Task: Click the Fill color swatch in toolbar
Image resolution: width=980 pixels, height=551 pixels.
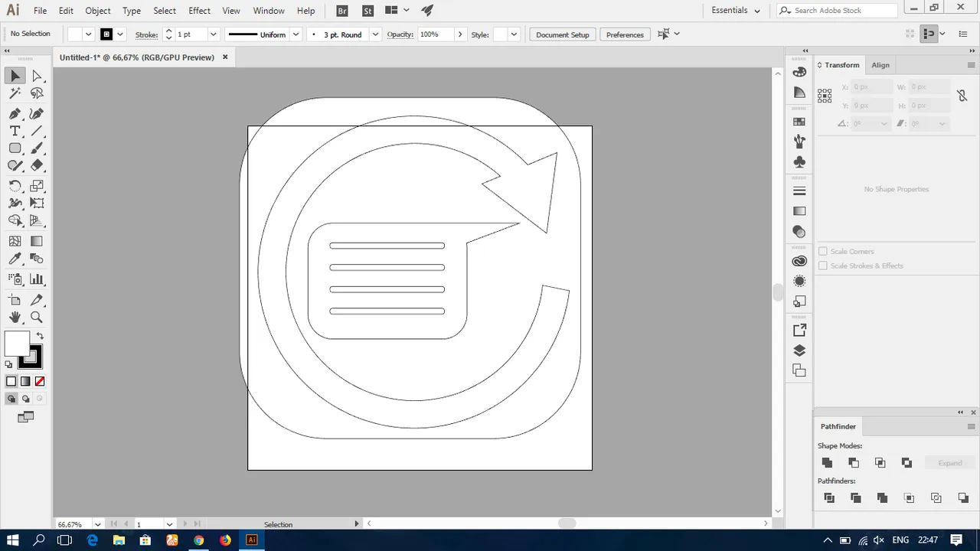Action: click(17, 344)
